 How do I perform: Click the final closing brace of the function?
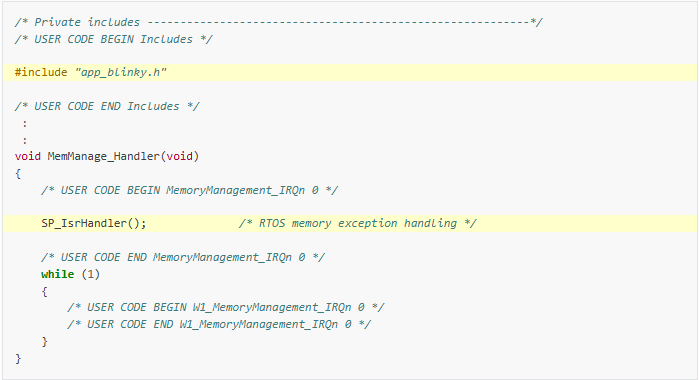[18, 358]
